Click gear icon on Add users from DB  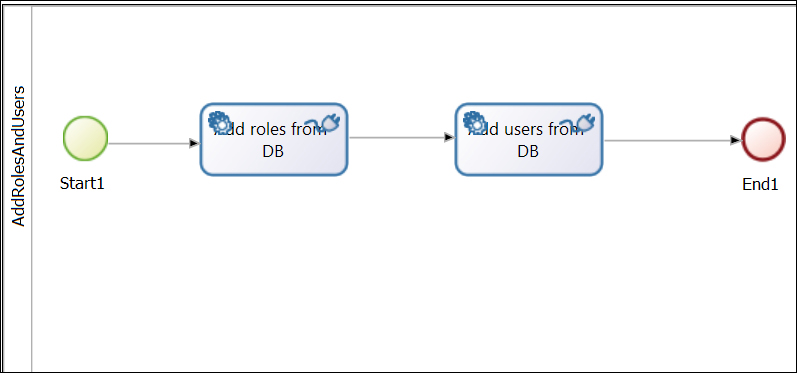point(475,122)
